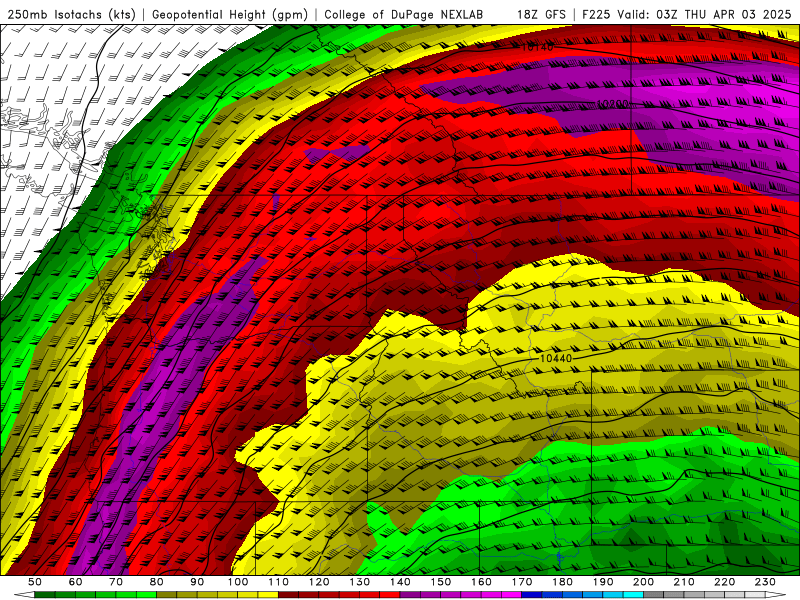The width and height of the screenshot is (800, 600).
Task: Click the 'Geopotential Height (gpm)' title text
Action: click(230, 15)
